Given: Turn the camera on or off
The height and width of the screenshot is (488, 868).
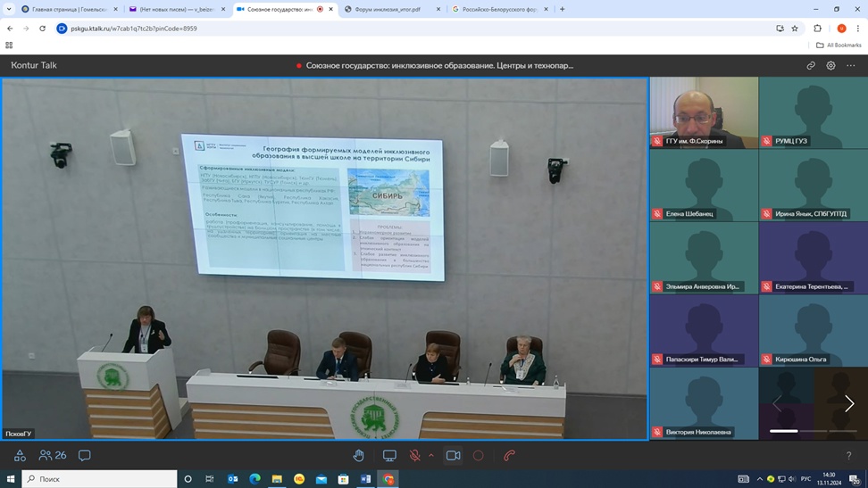Looking at the screenshot, I should click(x=453, y=455).
